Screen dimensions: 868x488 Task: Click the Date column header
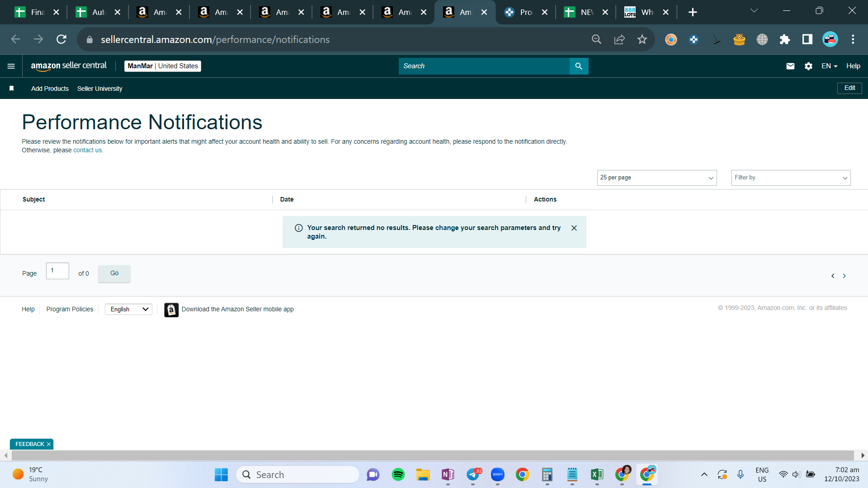287,199
